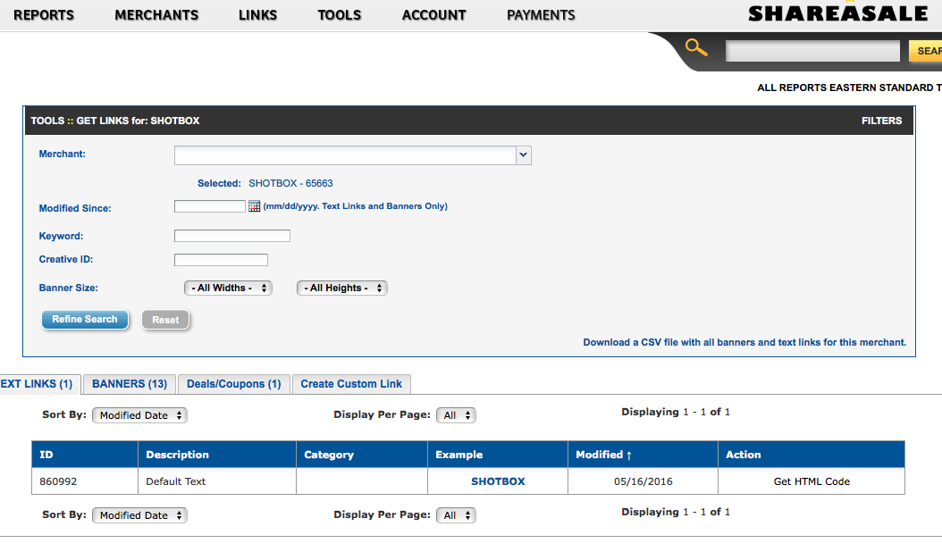Expand the Merchant dropdown list
942x560 pixels.
pyautogui.click(x=524, y=155)
